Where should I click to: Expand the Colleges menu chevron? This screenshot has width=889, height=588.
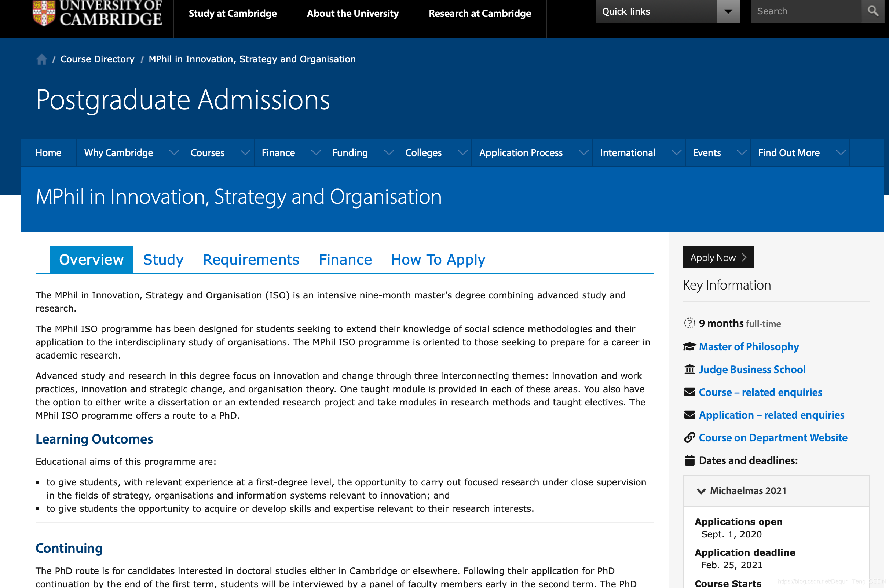point(462,152)
